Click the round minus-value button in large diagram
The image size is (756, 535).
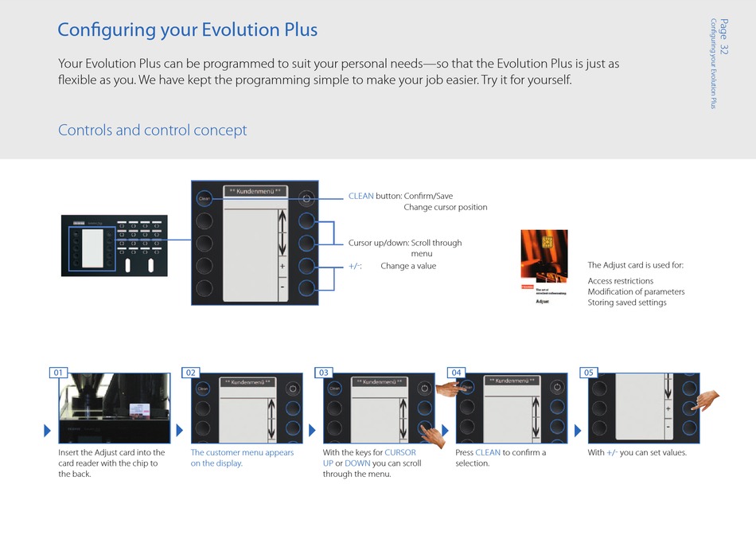(x=306, y=288)
